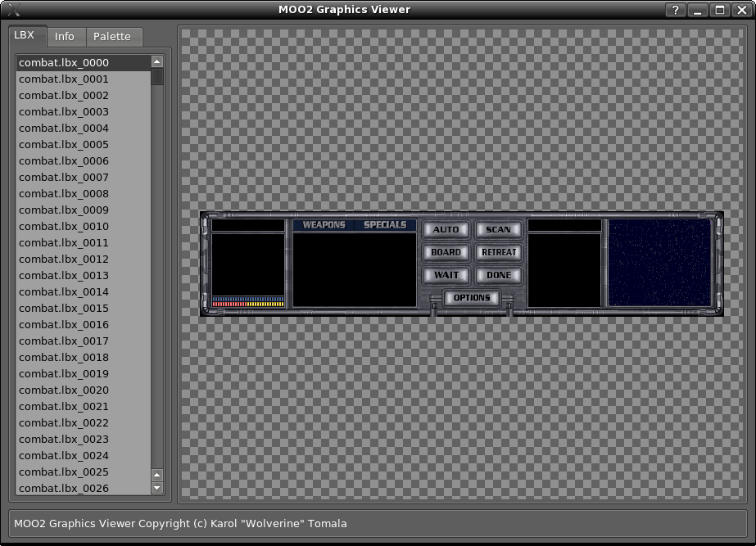Maximize the MOO2 Graphics Viewer window
Screen dimensions: 756x546
tap(720, 10)
